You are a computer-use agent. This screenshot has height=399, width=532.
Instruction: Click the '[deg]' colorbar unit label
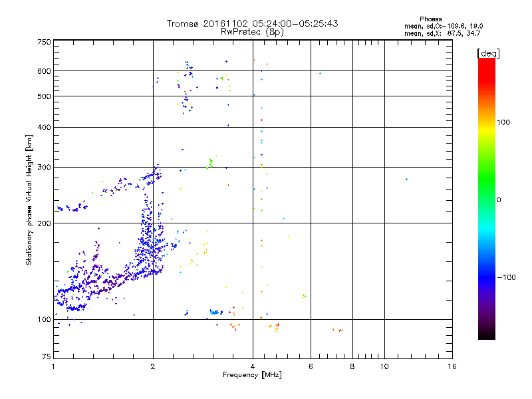[x=488, y=53]
